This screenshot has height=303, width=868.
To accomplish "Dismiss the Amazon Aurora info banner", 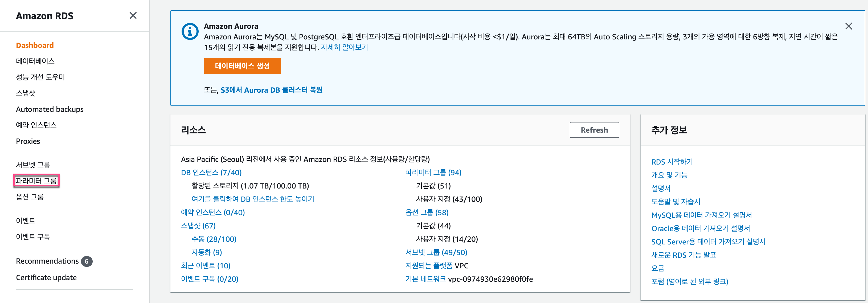I will point(848,26).
